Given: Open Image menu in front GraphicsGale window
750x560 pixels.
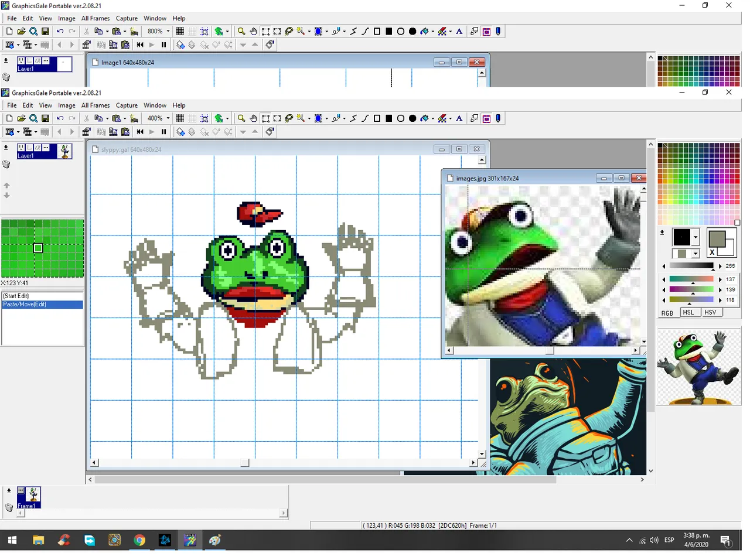Looking at the screenshot, I should click(67, 105).
